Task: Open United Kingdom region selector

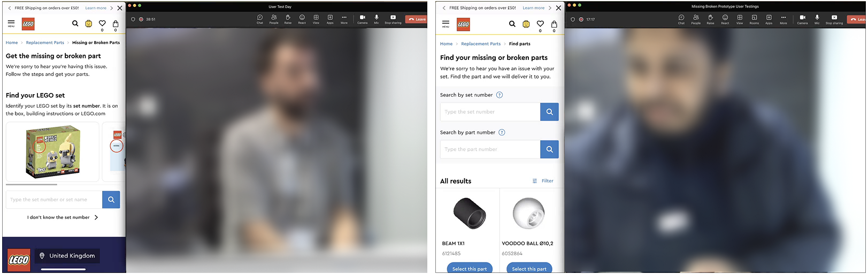Action: coord(67,256)
